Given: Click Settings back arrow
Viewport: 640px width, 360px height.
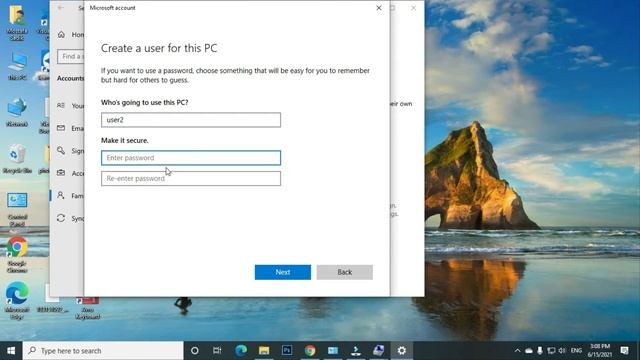Looking at the screenshot, I should 61,7.
